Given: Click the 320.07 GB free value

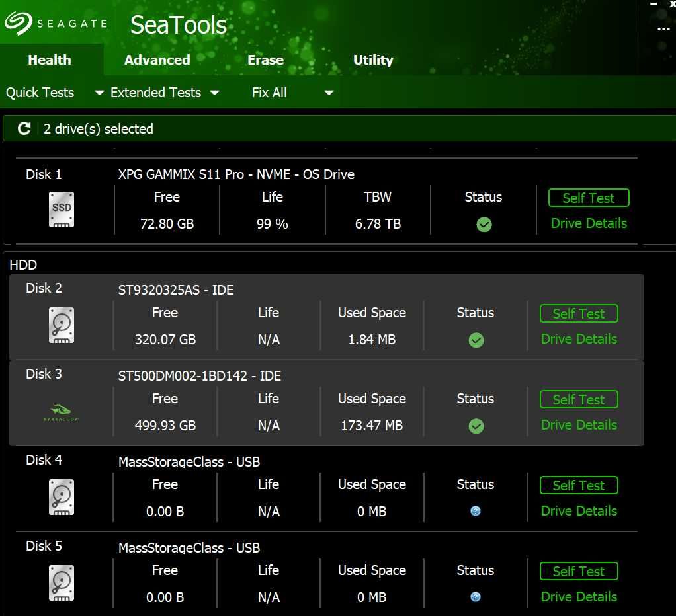Looking at the screenshot, I should pyautogui.click(x=165, y=340).
